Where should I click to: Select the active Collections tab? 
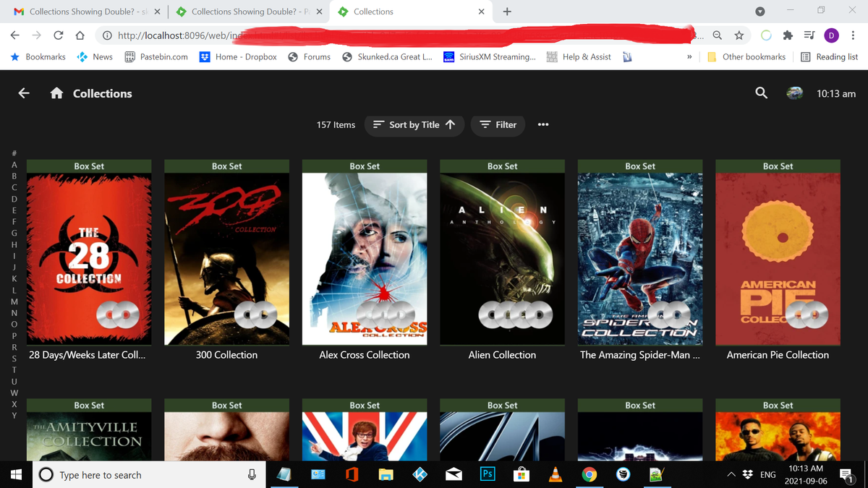(410, 12)
